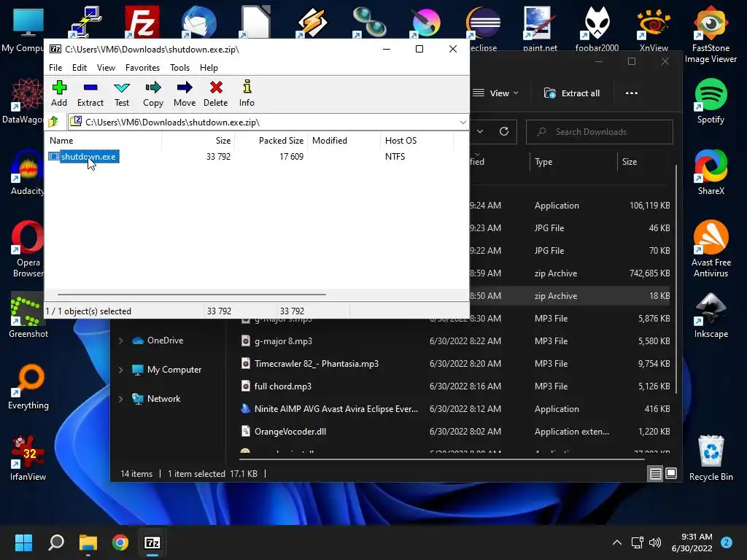Switch Explorer to details view layout
Image resolution: width=747 pixels, height=560 pixels.
click(x=656, y=473)
